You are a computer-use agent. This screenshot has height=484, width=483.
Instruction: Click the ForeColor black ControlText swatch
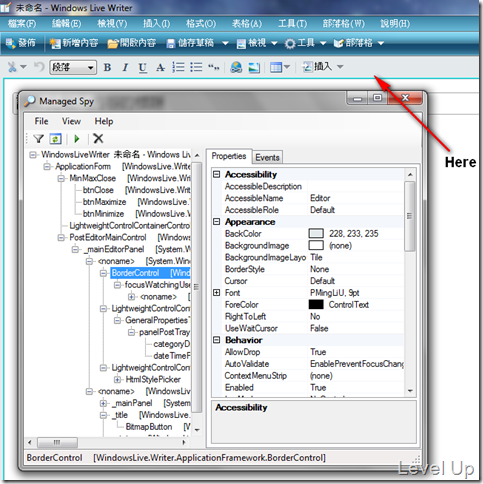pyautogui.click(x=316, y=305)
